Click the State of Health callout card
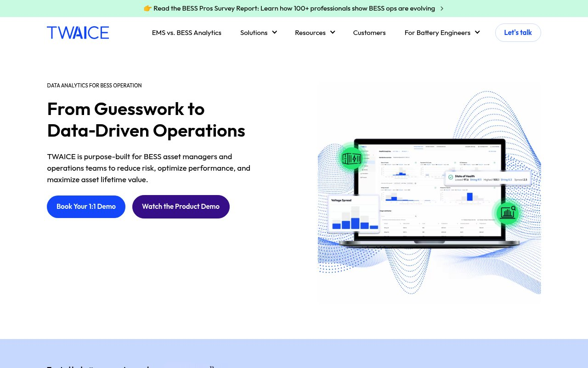588x368 pixels. pyautogui.click(x=488, y=177)
